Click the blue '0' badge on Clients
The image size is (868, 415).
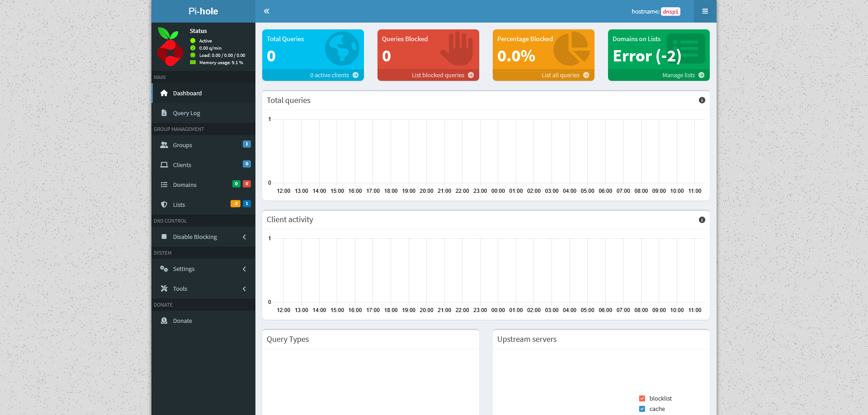tap(247, 164)
